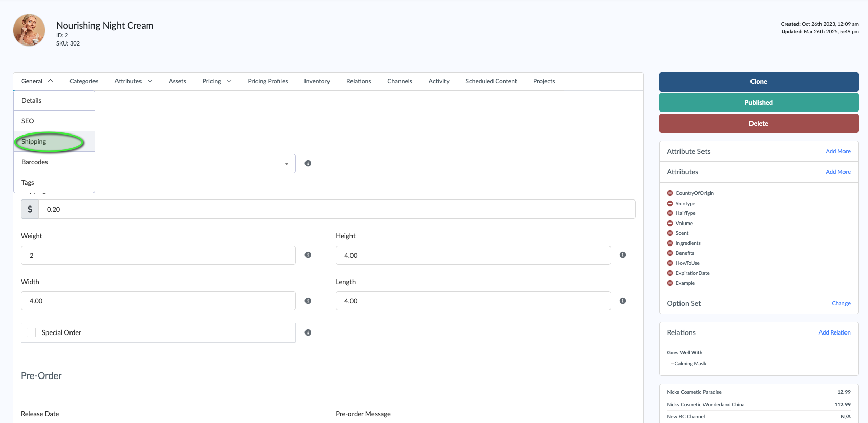Enable the Special Order checkbox
868x423 pixels.
tap(31, 332)
